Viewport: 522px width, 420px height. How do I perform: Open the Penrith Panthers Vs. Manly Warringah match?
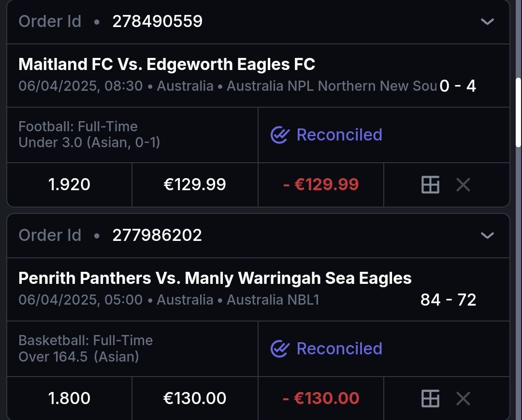pyautogui.click(x=215, y=278)
